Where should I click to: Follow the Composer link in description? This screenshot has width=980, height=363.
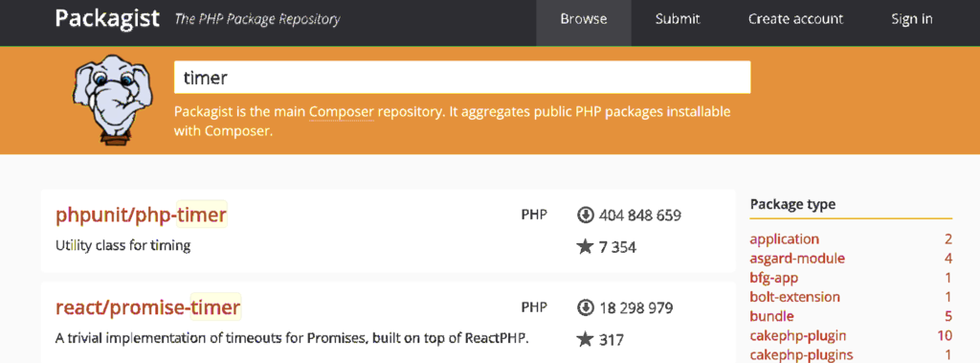click(x=342, y=112)
